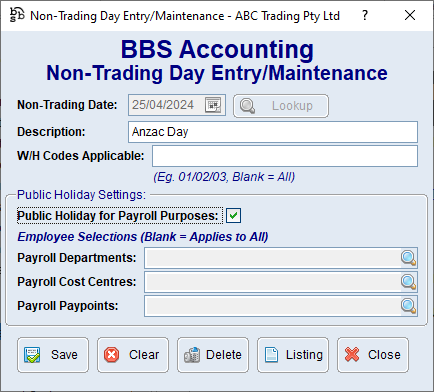Image resolution: width=434 pixels, height=392 pixels.
Task: Untick Public Holiday for Payroll Purposes checkbox
Action: [233, 215]
